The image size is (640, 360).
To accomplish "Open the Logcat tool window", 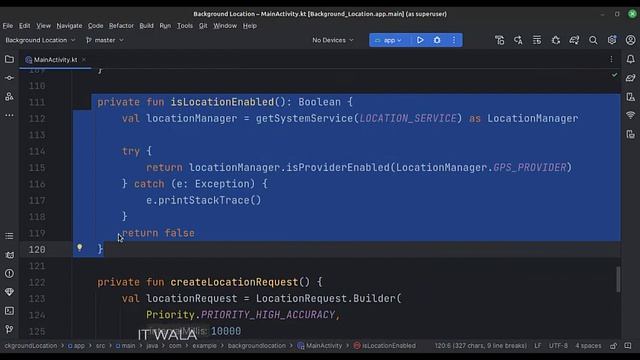I will (9, 255).
